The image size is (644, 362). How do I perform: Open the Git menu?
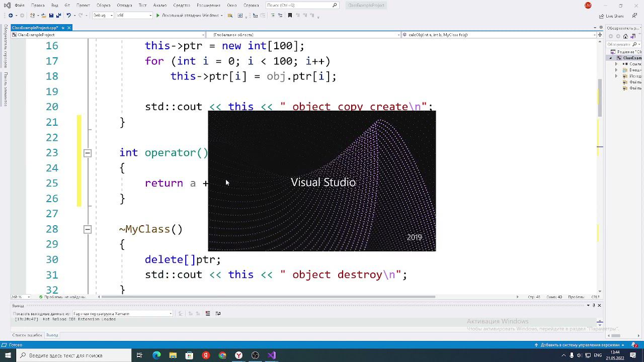coord(67,5)
